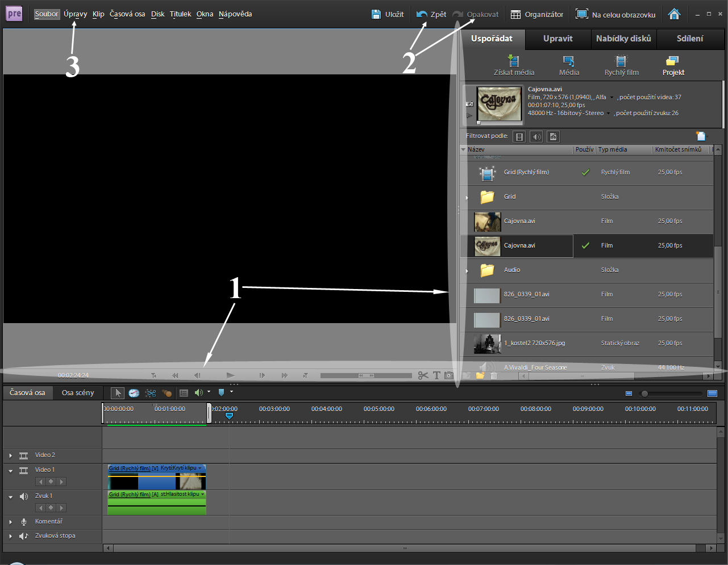Click the scissors Split Clip icon

point(423,375)
